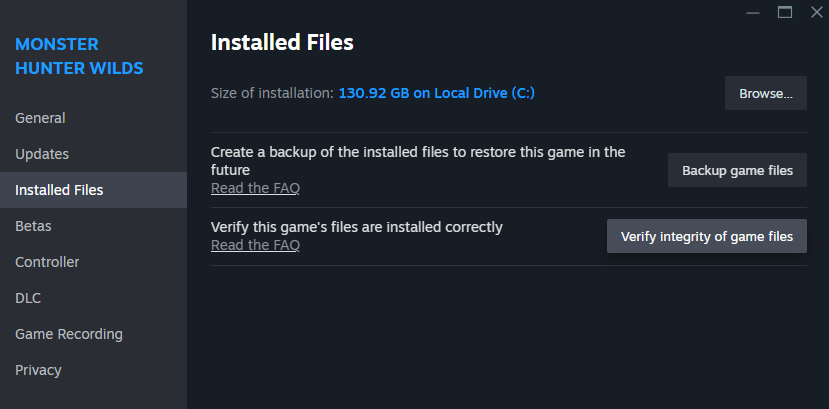Switch to the Privacy section
The height and width of the screenshot is (409, 829).
(38, 370)
